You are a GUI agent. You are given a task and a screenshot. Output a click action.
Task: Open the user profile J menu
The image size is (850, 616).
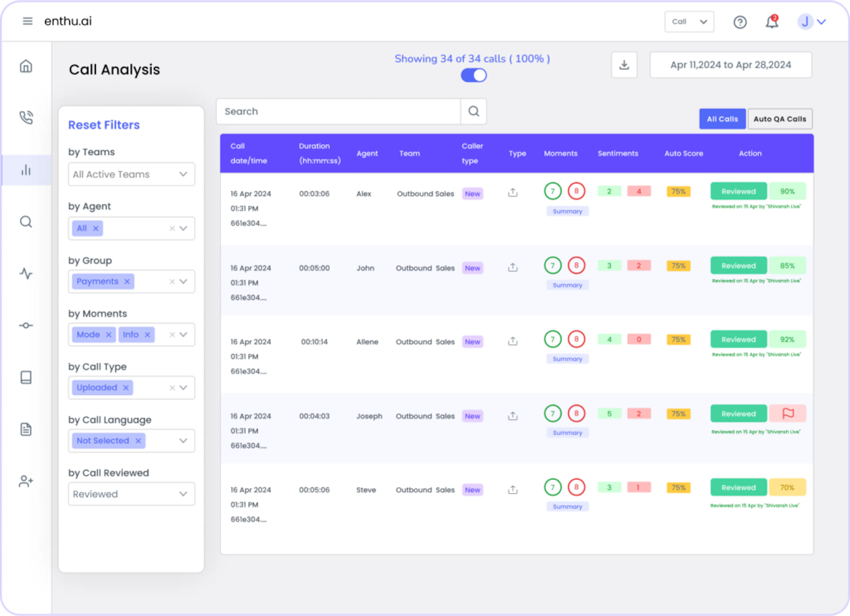pyautogui.click(x=812, y=22)
